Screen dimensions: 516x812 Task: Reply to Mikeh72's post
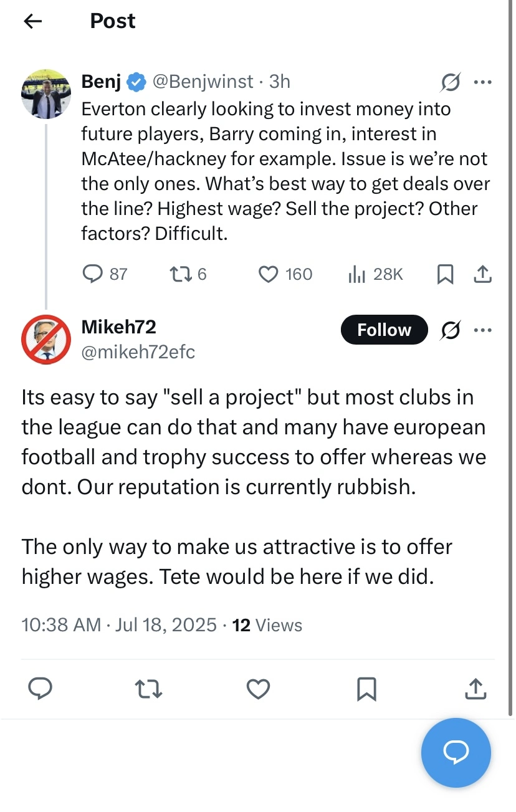click(x=41, y=689)
